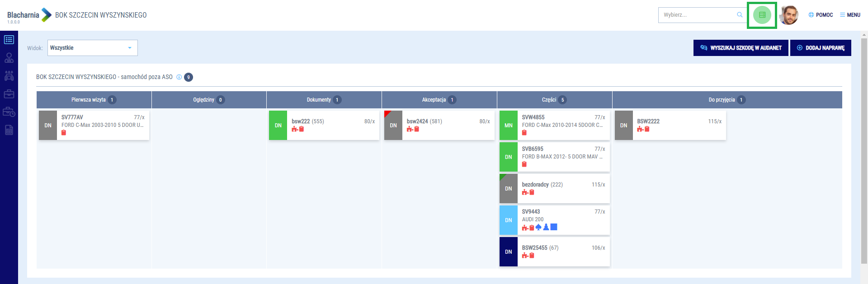Click the car with passengers sidebar icon
Screen dimensions: 868x284
tap(9, 76)
